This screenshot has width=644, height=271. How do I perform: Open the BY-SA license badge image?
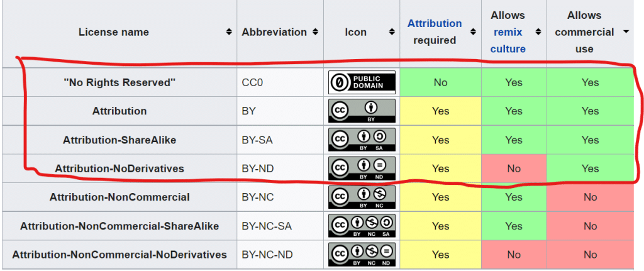pos(362,140)
